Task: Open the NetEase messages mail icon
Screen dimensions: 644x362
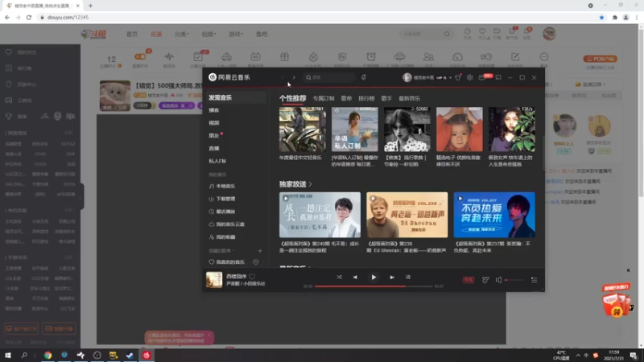Action: coord(481,77)
